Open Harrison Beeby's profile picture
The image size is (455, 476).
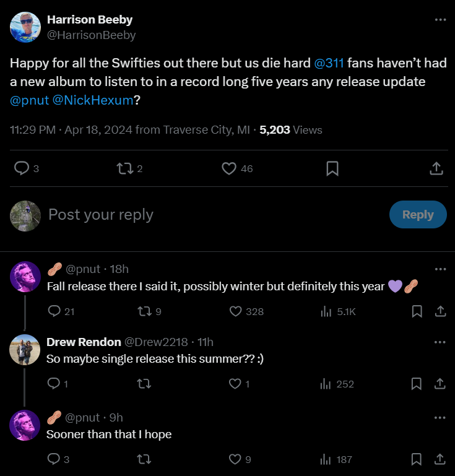[25, 27]
